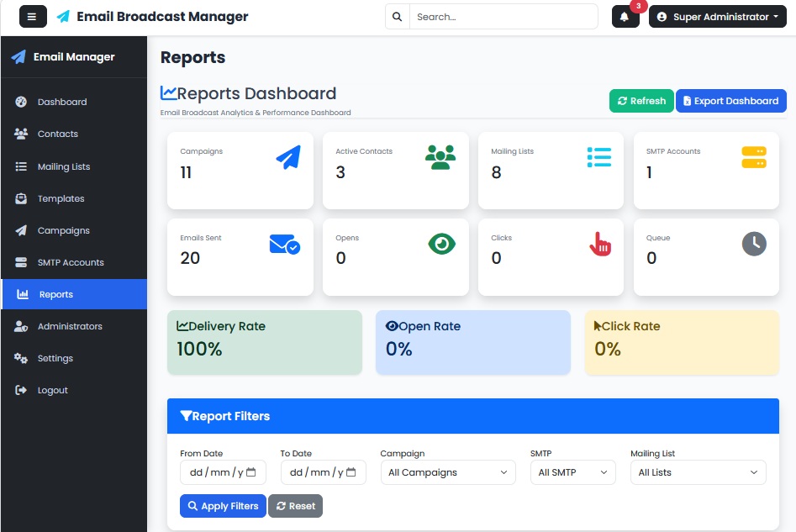
Task: Click Logout in the sidebar
Action: point(74,390)
